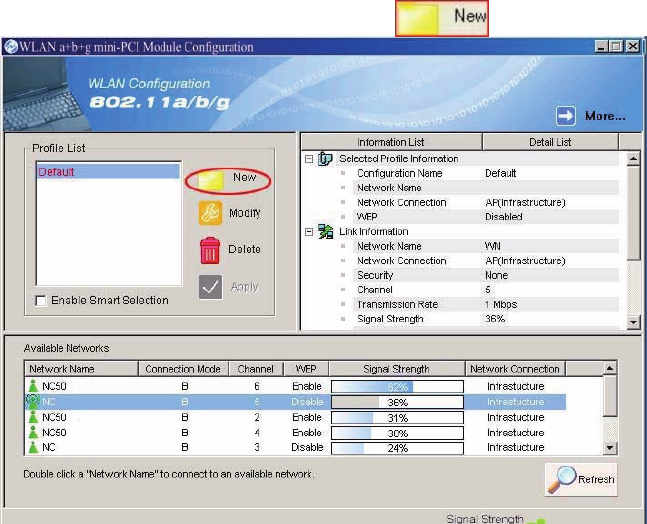Click the Refresh magnifying glass button

pos(581,479)
